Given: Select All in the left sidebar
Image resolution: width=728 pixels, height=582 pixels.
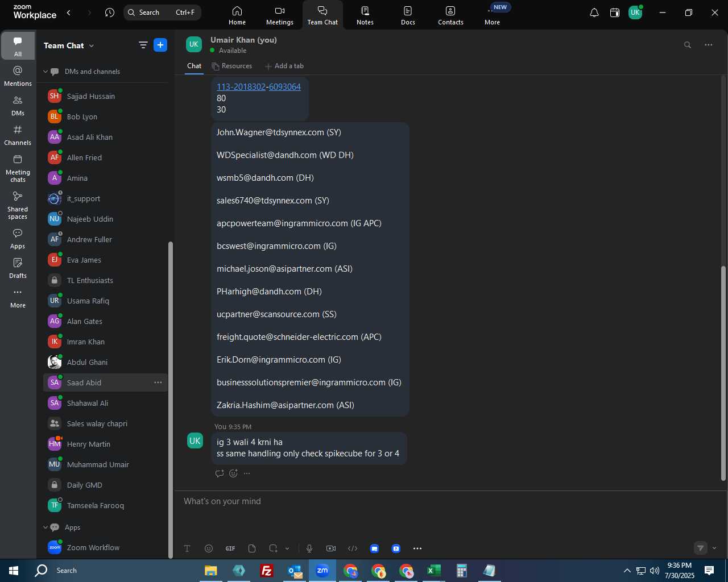Looking at the screenshot, I should (18, 46).
